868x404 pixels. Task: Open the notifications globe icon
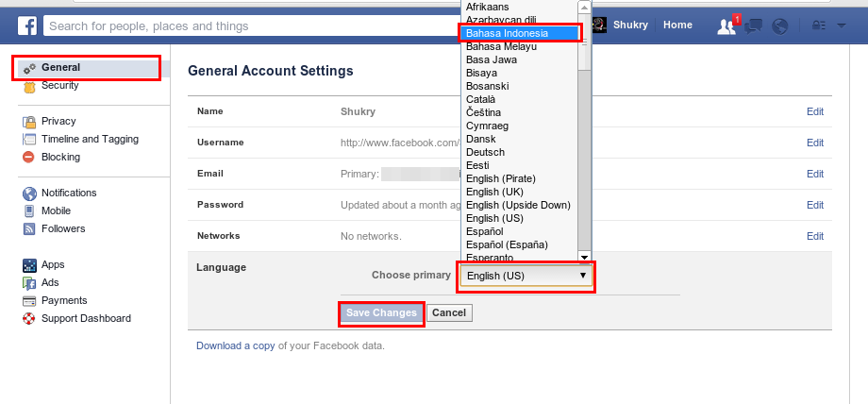click(x=780, y=26)
